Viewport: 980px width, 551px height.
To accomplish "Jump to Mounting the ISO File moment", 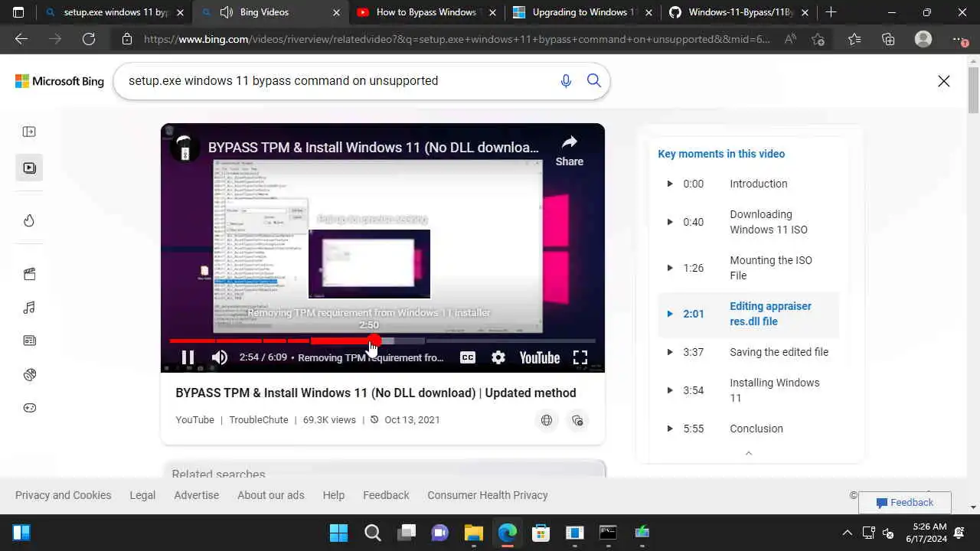I will 748,268.
